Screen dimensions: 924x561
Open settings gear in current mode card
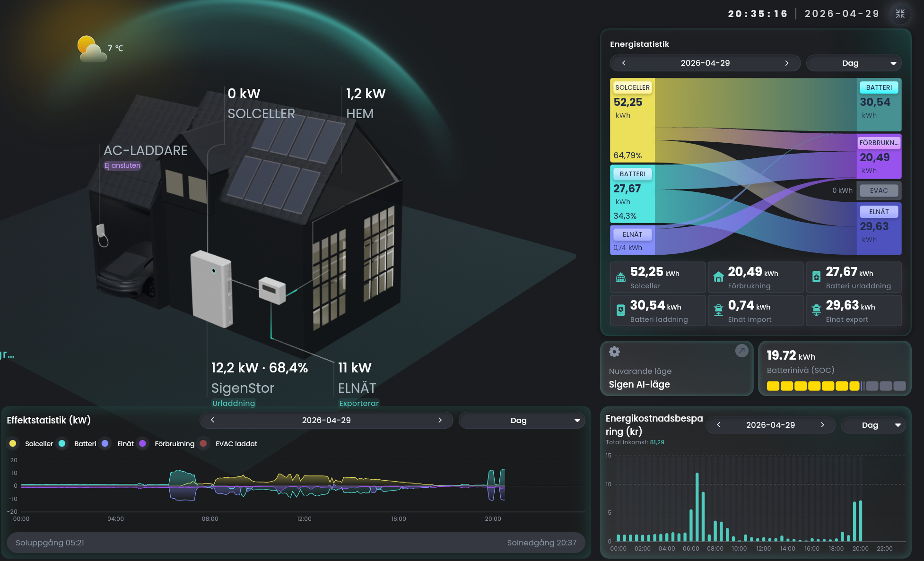click(614, 352)
